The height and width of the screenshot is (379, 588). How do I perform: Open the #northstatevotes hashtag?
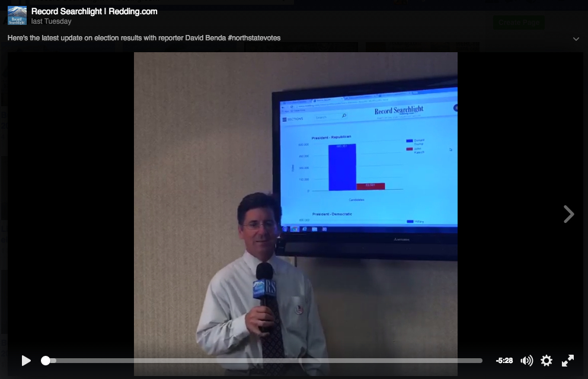pyautogui.click(x=254, y=38)
